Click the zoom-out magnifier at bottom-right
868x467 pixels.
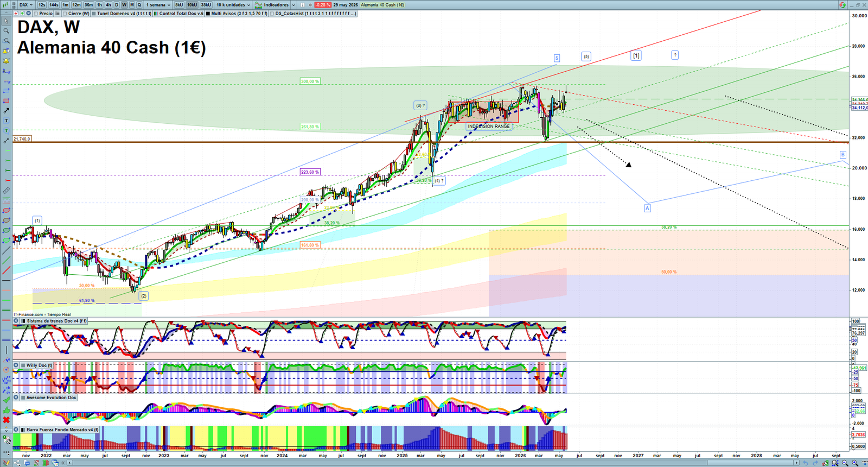click(x=845, y=463)
